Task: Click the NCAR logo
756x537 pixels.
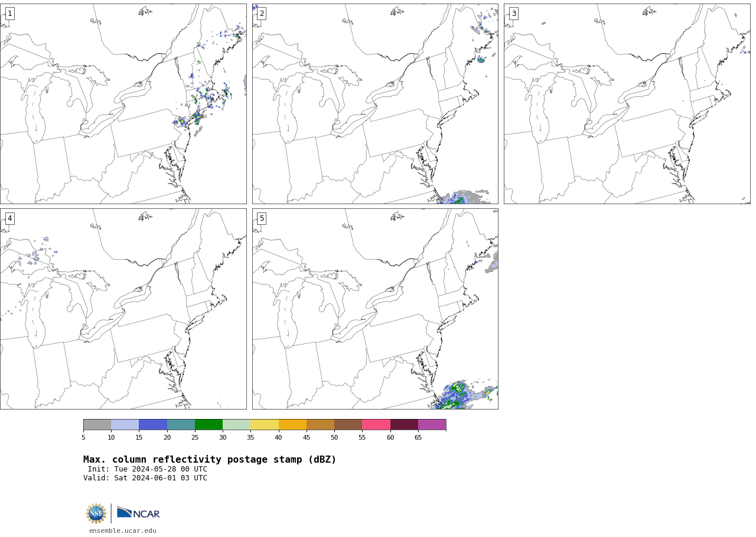Action: 138,513
